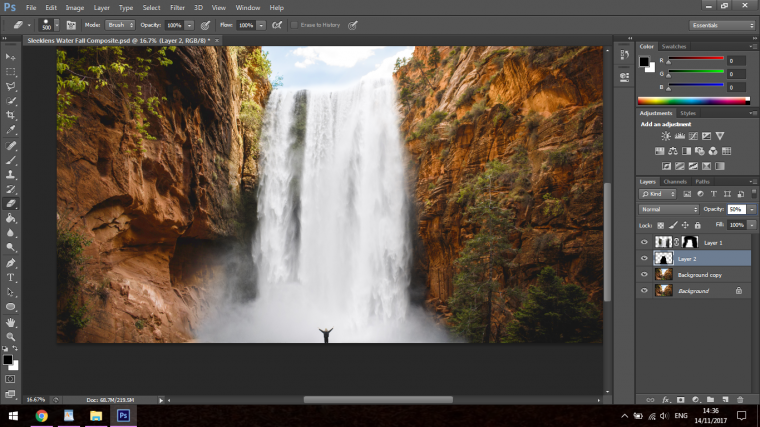Image resolution: width=760 pixels, height=427 pixels.
Task: Open the Flow slider dropdown
Action: [261, 25]
